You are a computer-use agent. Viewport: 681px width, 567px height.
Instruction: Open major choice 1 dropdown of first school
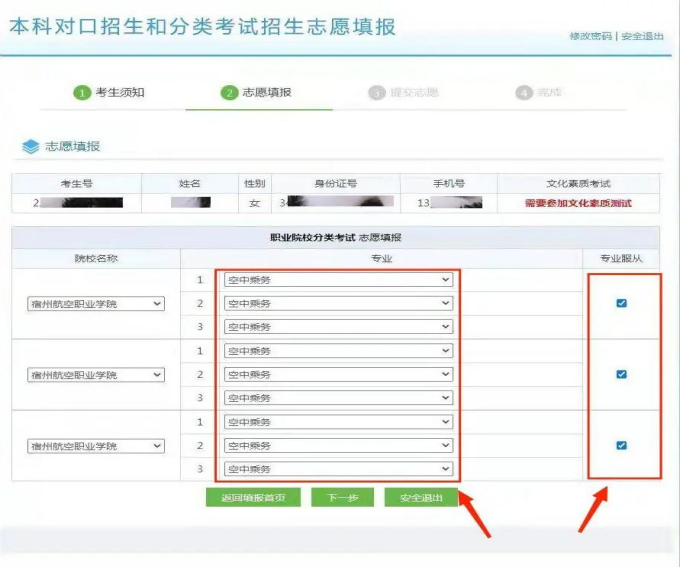(338, 280)
